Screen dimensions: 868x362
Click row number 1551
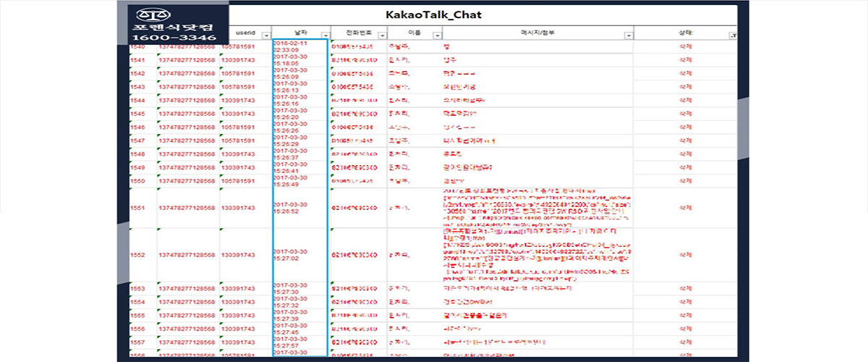click(x=137, y=208)
